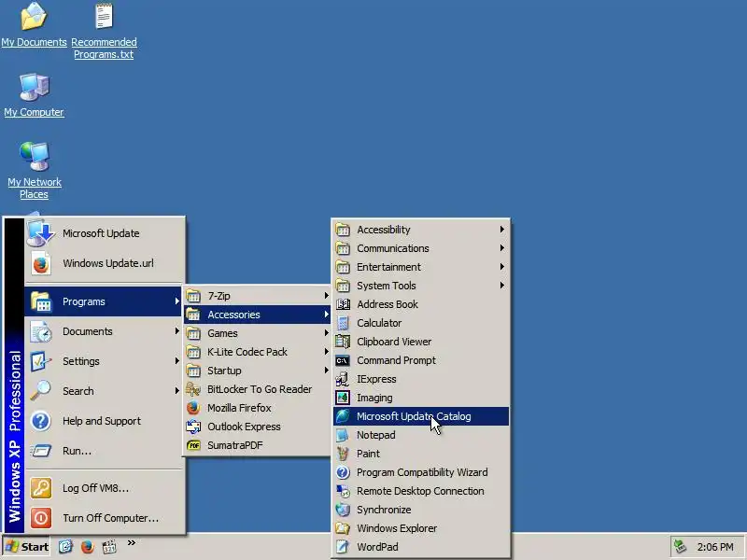747x560 pixels.
Task: Click the Program Compatibility Wizard icon
Action: [x=343, y=472]
